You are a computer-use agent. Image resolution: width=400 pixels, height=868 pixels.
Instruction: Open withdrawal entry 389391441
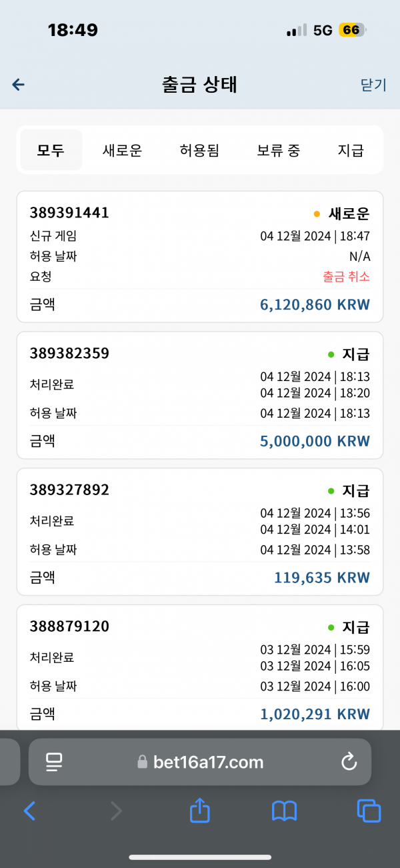200,257
